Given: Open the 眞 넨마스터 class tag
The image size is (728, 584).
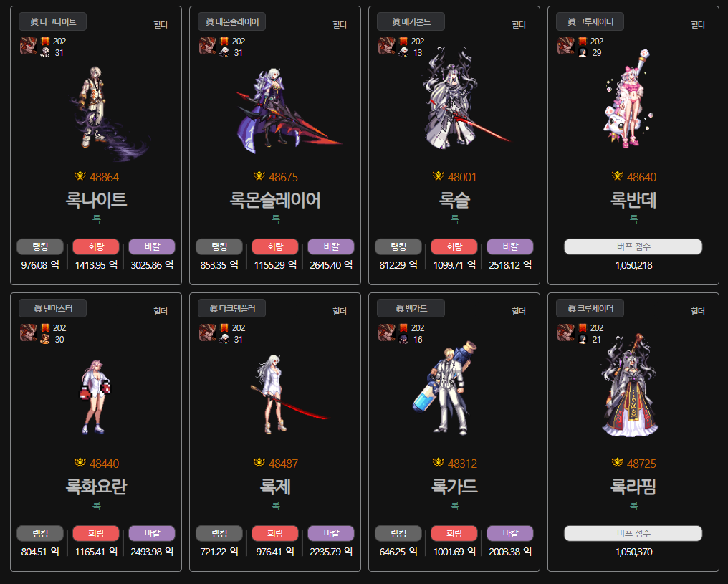Looking at the screenshot, I should (x=52, y=308).
